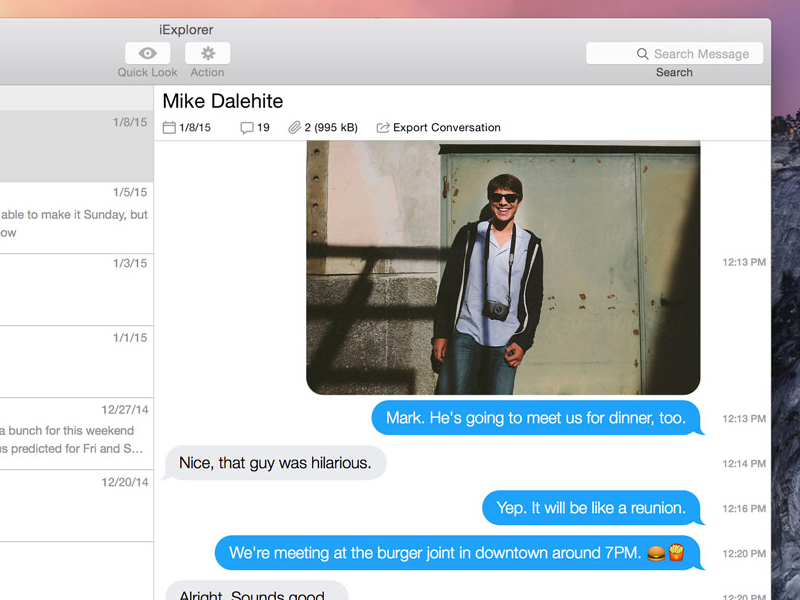
Task: Select the 12/20/14 conversation row
Action: pos(77,506)
